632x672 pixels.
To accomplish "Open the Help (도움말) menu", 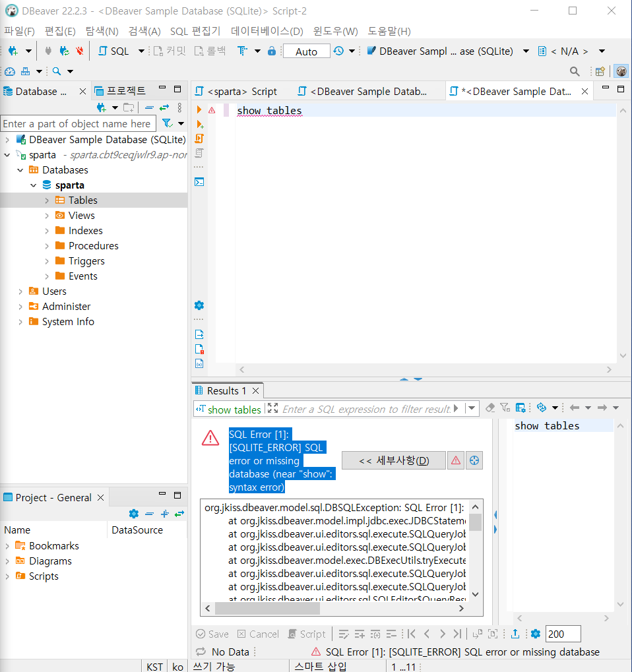I will point(389,31).
